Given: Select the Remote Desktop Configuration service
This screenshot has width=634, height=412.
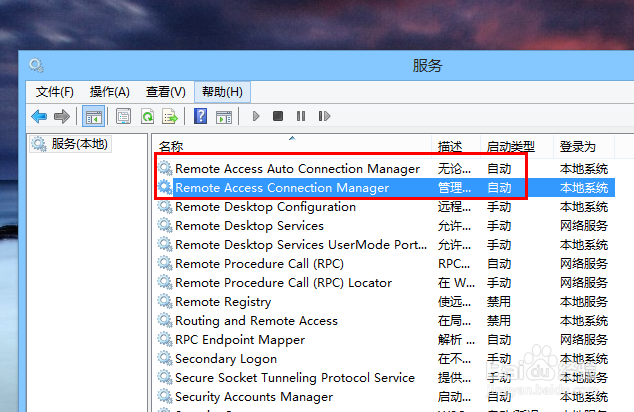Looking at the screenshot, I should 265,207.
